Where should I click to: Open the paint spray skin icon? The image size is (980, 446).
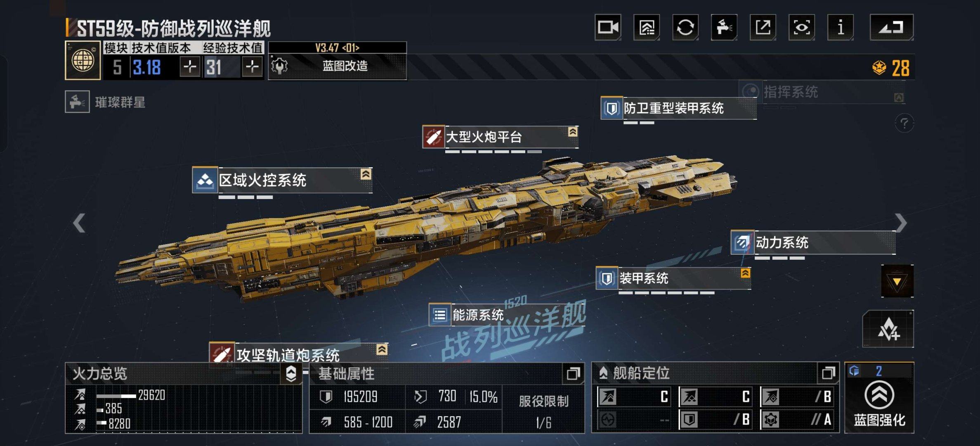pos(724,27)
